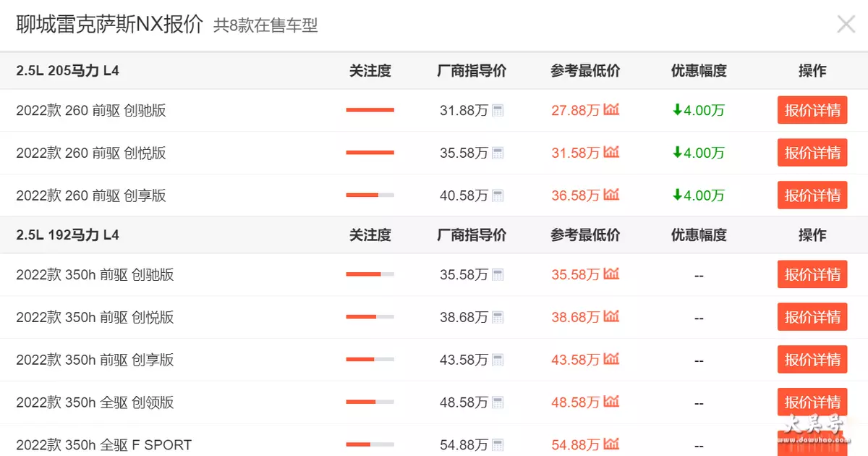View 报价详情 for 350h 全驱 创领版
868x456 pixels.
812,403
